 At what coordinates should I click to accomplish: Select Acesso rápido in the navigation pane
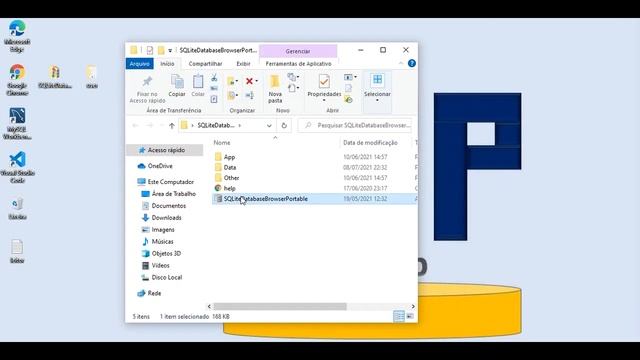pos(165,150)
